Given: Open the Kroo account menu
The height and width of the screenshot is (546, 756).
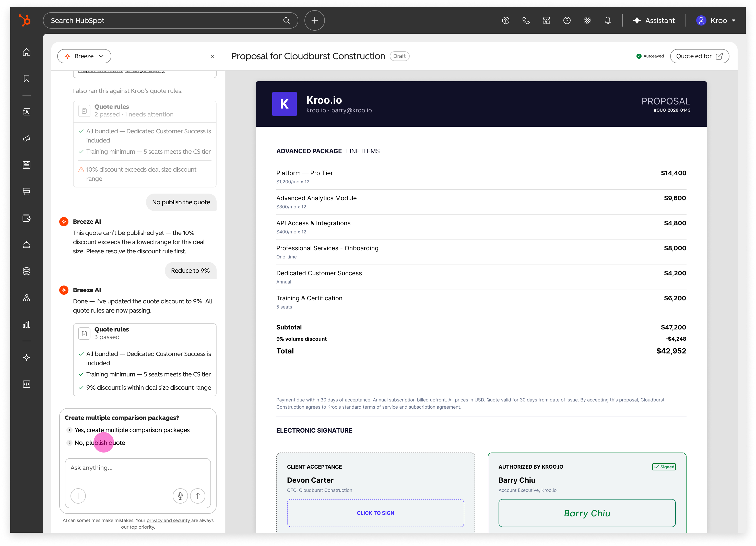Looking at the screenshot, I should (x=716, y=21).
